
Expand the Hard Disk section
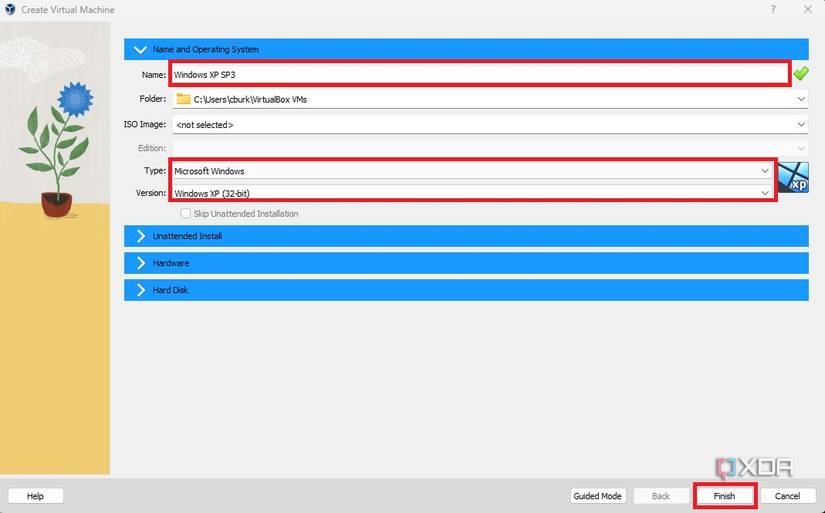point(466,290)
